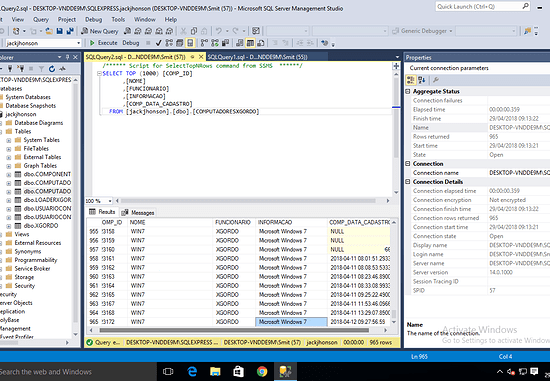Open the Window menu
This screenshot has height=381, width=550.
[x=145, y=20]
